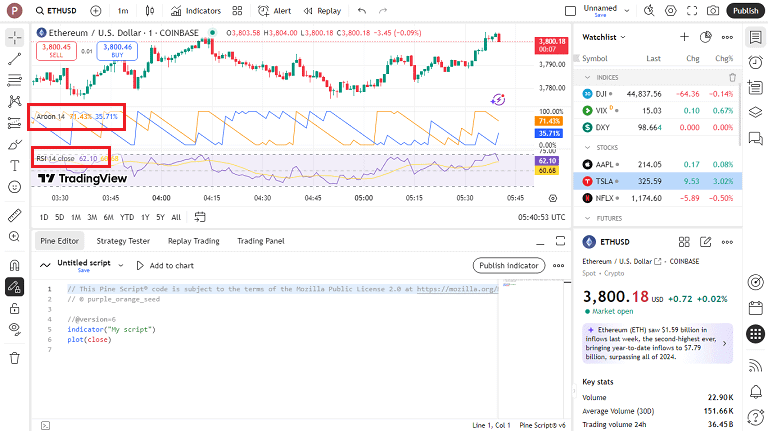Start Bar Replay mode
Screen dimensions: 768x431
[x=323, y=11]
